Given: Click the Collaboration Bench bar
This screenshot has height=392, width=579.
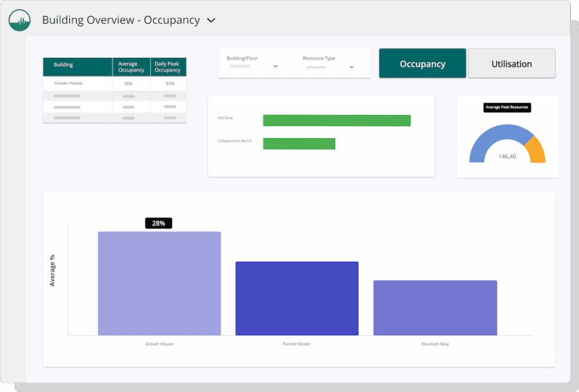Looking at the screenshot, I should (299, 143).
